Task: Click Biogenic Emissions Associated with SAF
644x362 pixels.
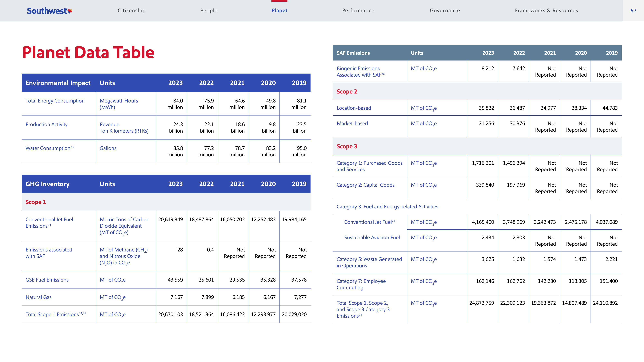Action: point(360,71)
